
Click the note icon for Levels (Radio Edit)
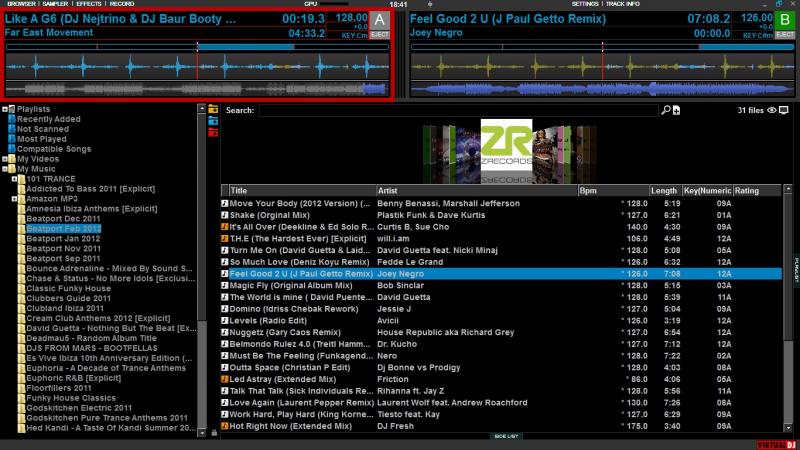[224, 320]
